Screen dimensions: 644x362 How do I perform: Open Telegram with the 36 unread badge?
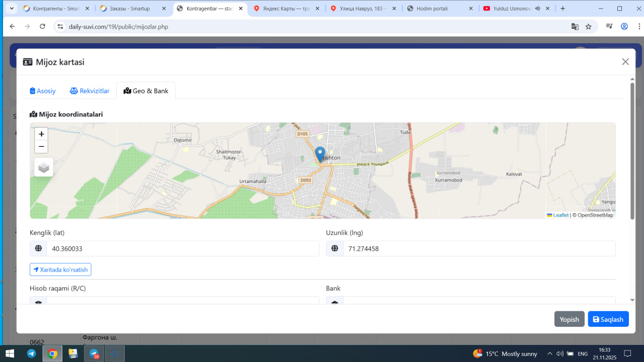pos(94,353)
